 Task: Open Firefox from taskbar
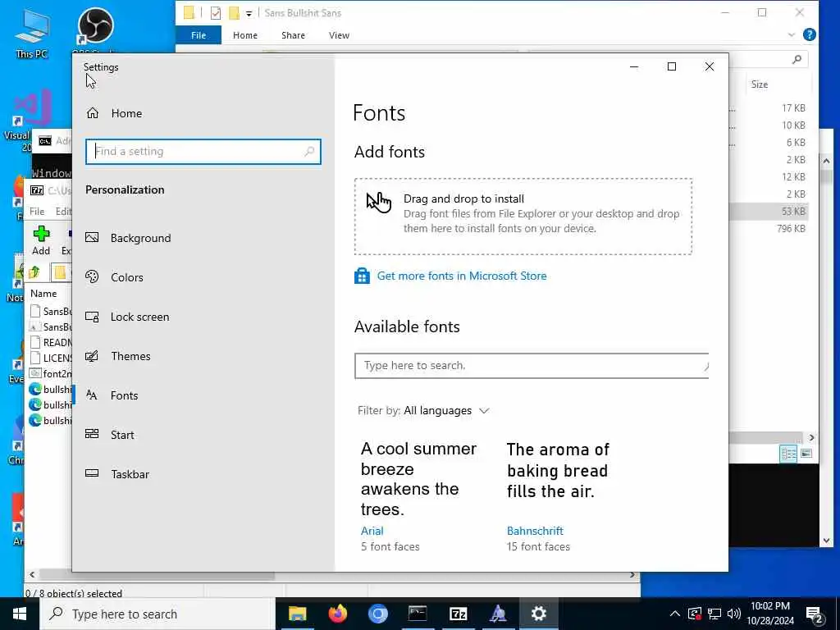[337, 614]
